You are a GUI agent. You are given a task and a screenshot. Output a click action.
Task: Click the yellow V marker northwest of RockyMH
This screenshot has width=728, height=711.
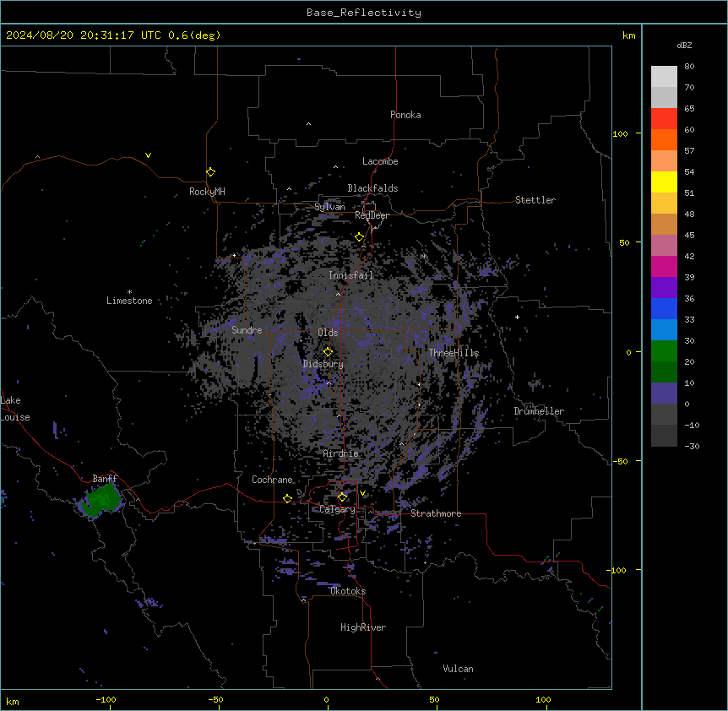[148, 155]
